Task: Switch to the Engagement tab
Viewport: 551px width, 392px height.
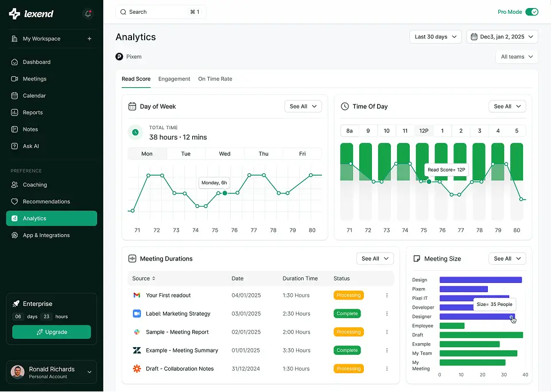Action: (x=174, y=79)
